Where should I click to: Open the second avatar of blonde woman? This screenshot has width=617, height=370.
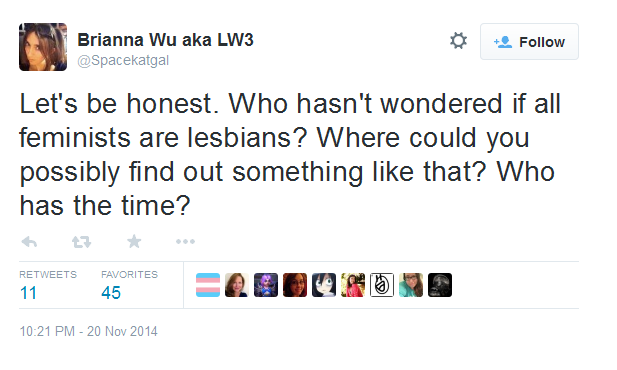pos(237,285)
